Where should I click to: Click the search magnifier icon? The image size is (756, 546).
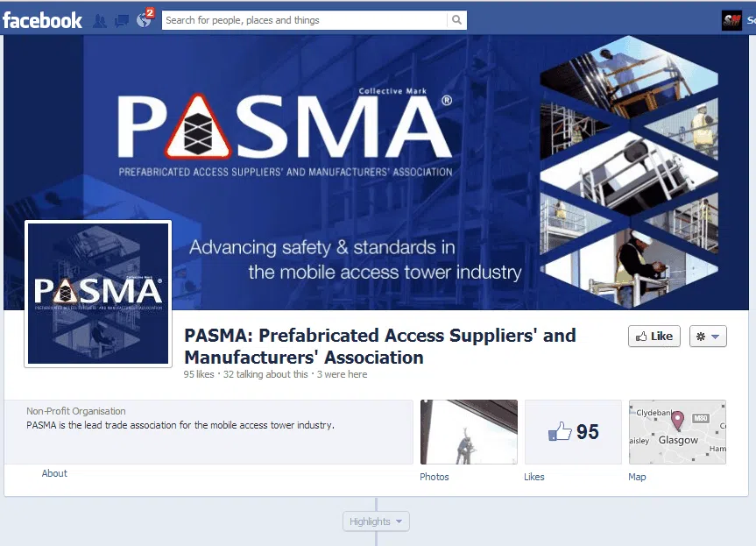[456, 20]
